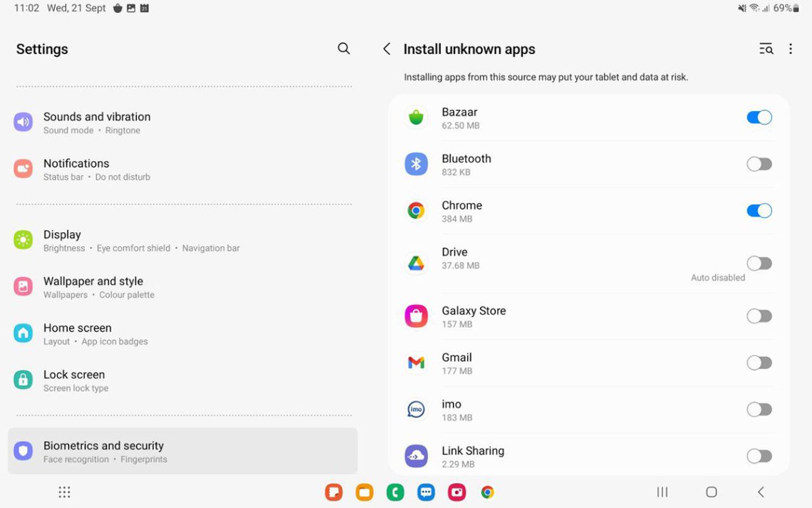
Task: Go back from Install unknown apps
Action: pyautogui.click(x=387, y=49)
